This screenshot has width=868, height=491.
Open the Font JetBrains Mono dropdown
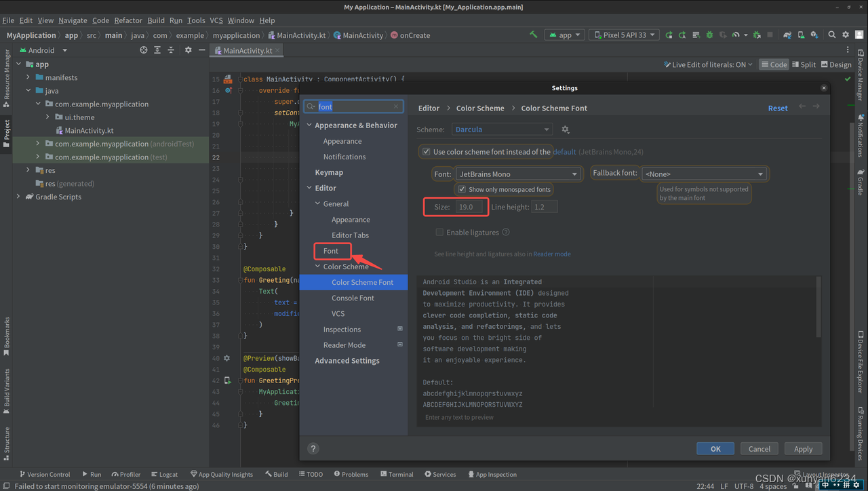click(519, 174)
